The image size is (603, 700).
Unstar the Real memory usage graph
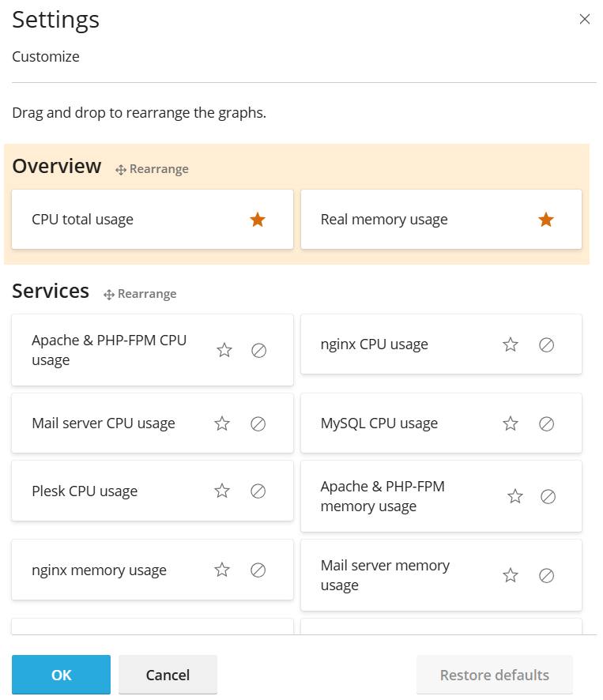tap(546, 220)
